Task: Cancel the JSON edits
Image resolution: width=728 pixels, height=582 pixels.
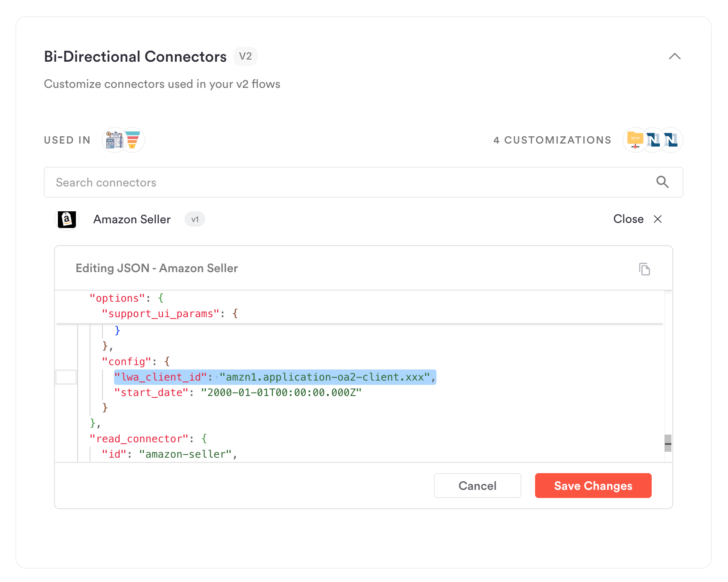Action: click(477, 486)
